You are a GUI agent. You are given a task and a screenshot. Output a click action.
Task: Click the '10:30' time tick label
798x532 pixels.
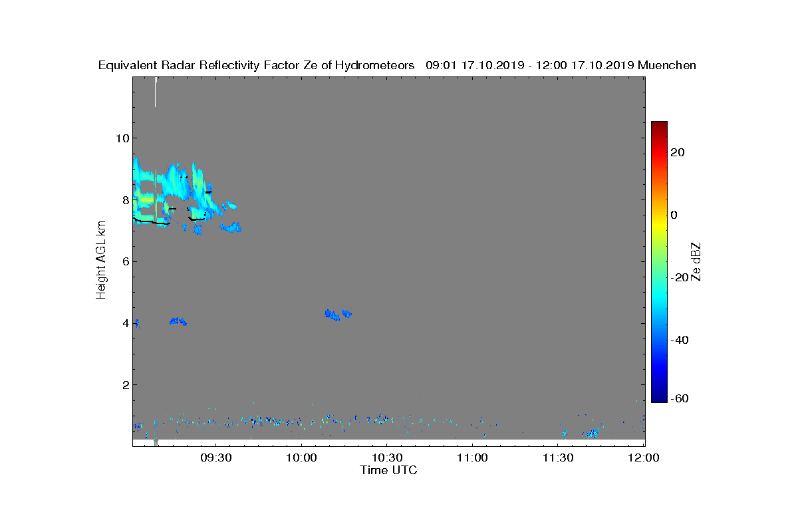click(387, 458)
